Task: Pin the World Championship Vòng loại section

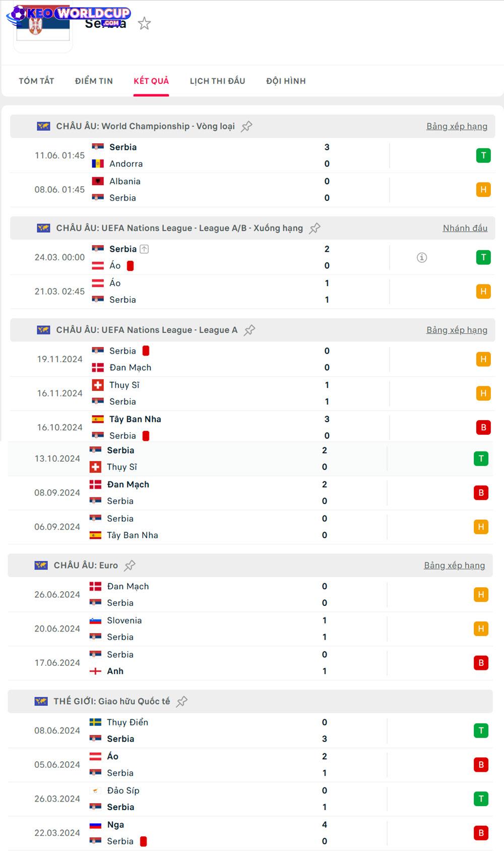Action: (246, 127)
